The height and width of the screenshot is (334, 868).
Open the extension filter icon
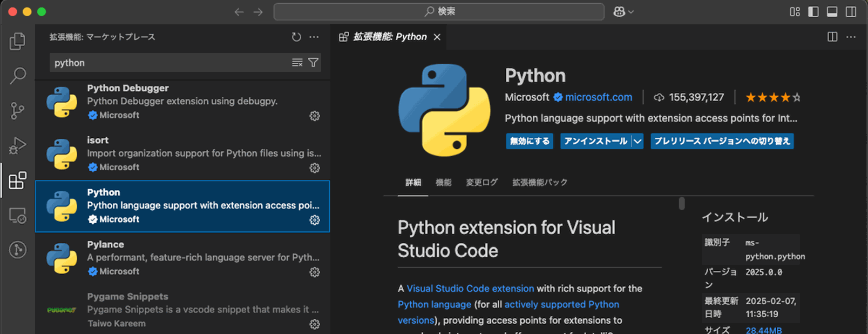(313, 63)
